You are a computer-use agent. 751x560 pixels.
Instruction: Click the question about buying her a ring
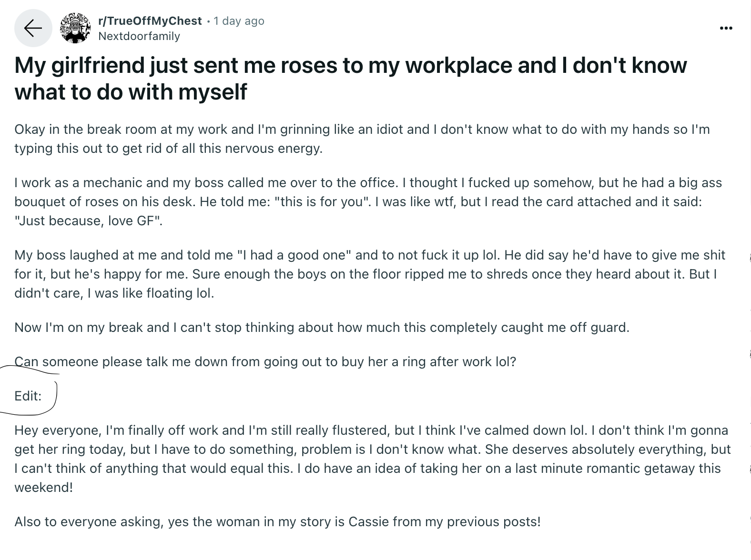tap(265, 362)
